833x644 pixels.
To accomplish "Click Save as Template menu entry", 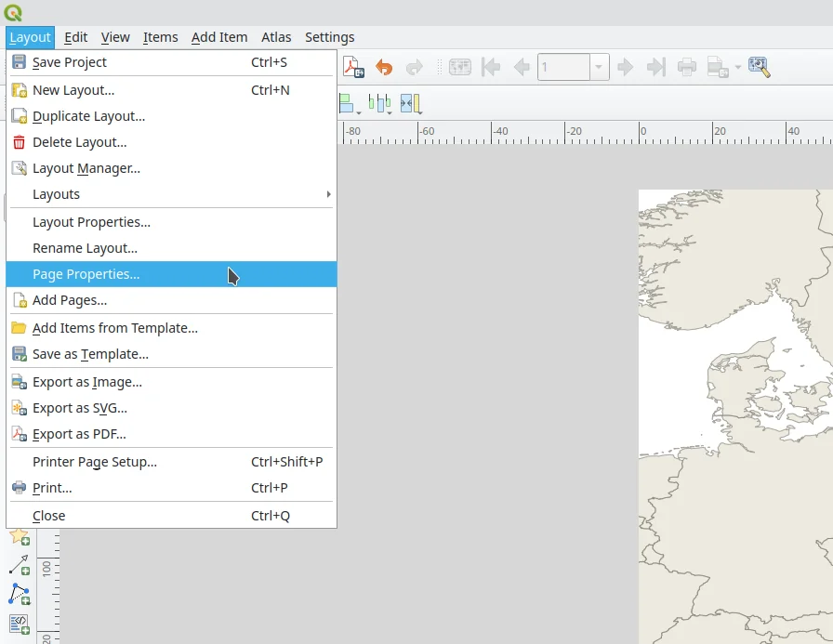I will point(90,354).
